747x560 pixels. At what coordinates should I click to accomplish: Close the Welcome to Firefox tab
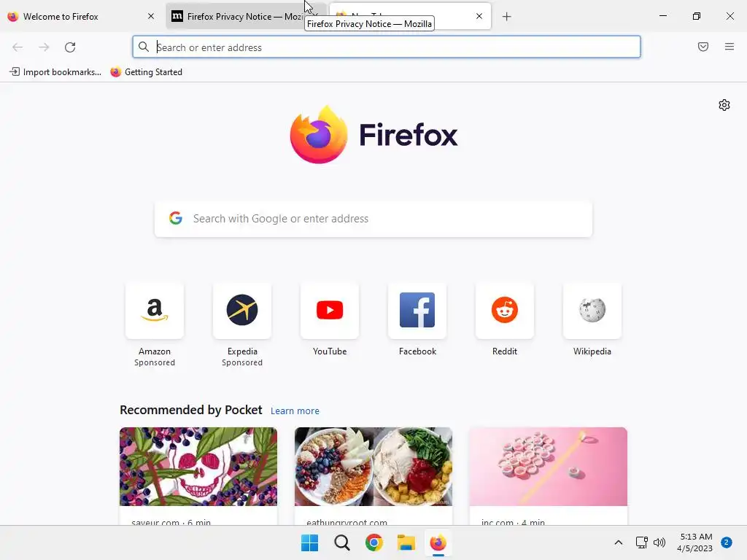[150, 16]
